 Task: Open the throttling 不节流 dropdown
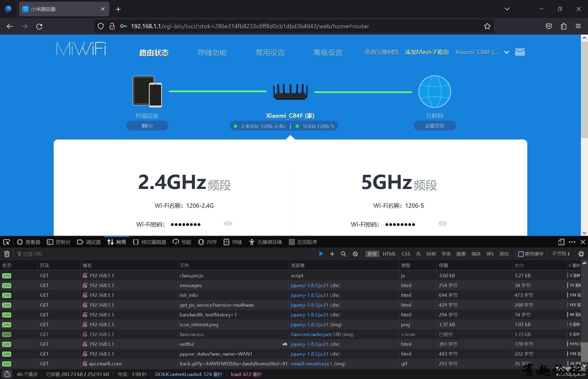tap(561, 254)
